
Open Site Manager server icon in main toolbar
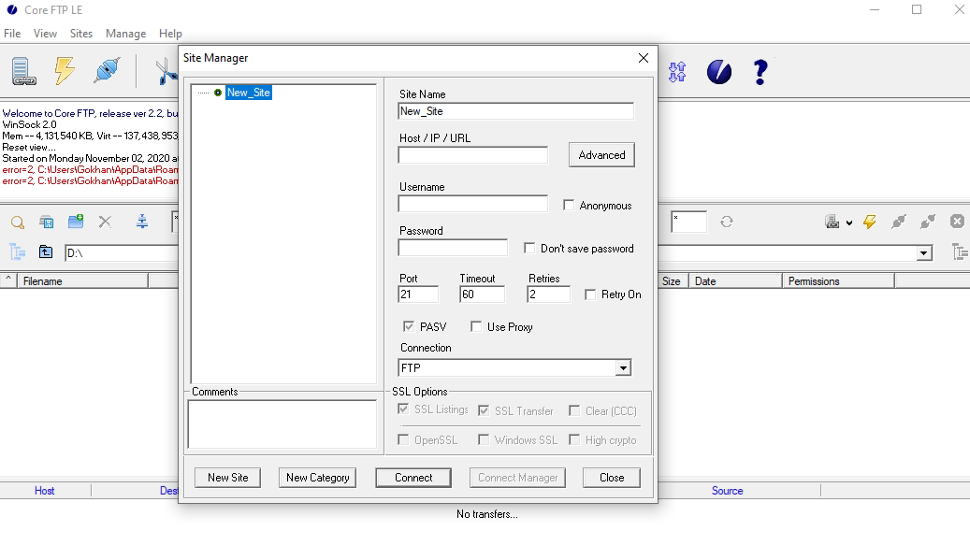[23, 71]
